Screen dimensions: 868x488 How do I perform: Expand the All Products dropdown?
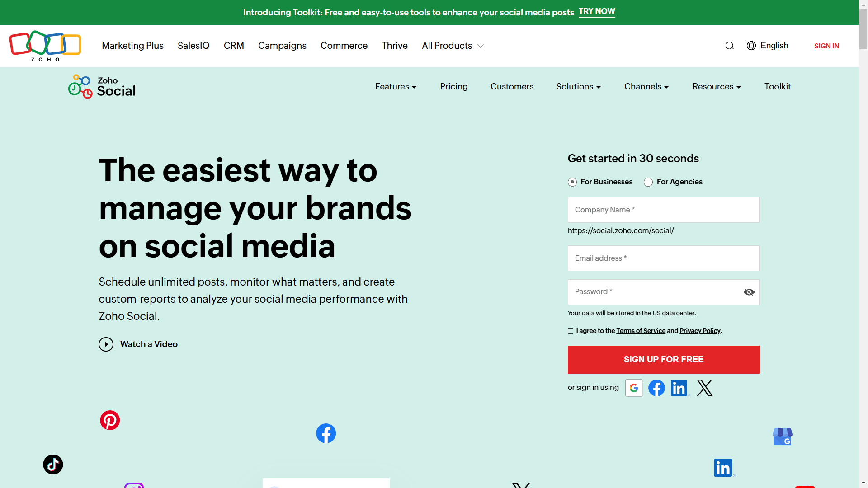(453, 46)
